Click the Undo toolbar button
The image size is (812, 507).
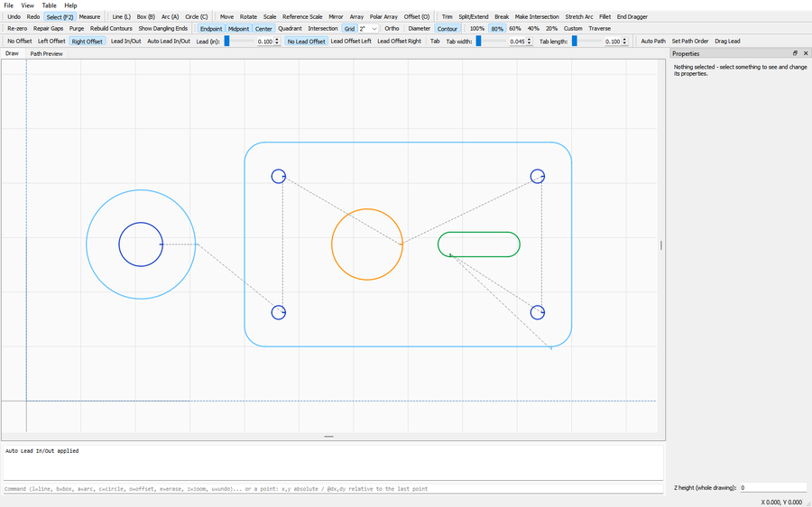(14, 16)
